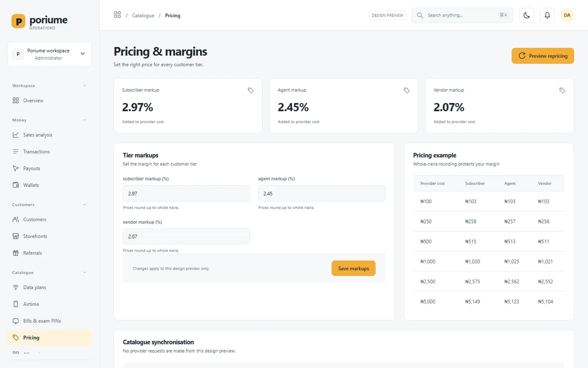Viewport: 588px width, 368px height.
Task: Click the Bills & exam PINs monitor icon
Action: [15, 321]
